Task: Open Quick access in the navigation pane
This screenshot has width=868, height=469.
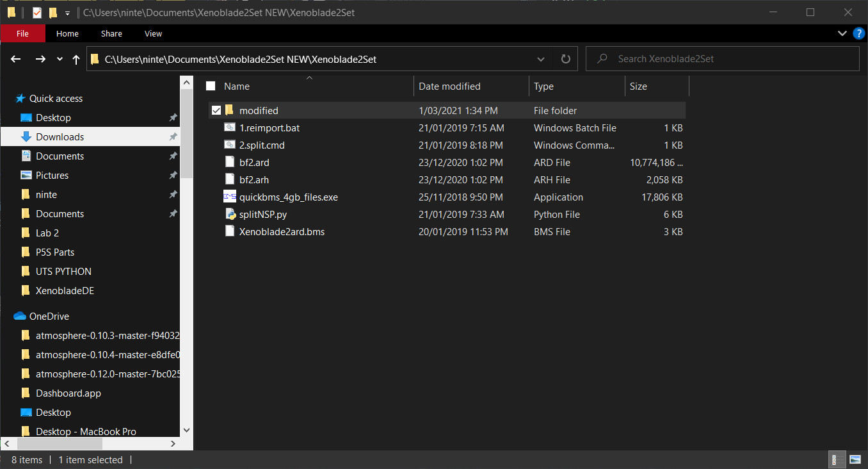Action: click(56, 98)
